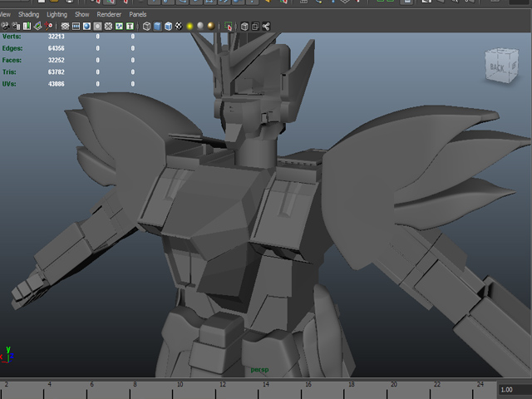Toggle the Safe Title overlay
The height and width of the screenshot is (399, 532).
(130, 26)
